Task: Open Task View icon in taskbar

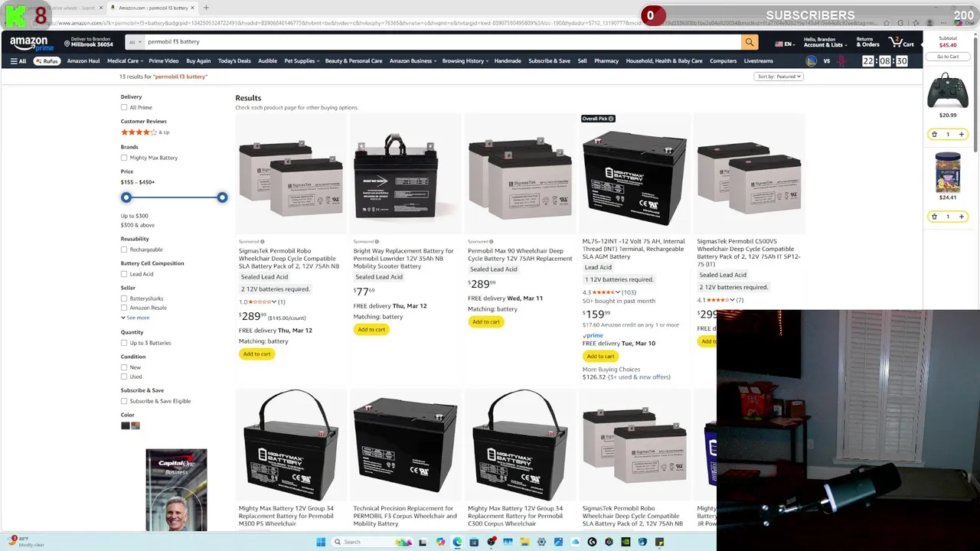Action: 422,542
